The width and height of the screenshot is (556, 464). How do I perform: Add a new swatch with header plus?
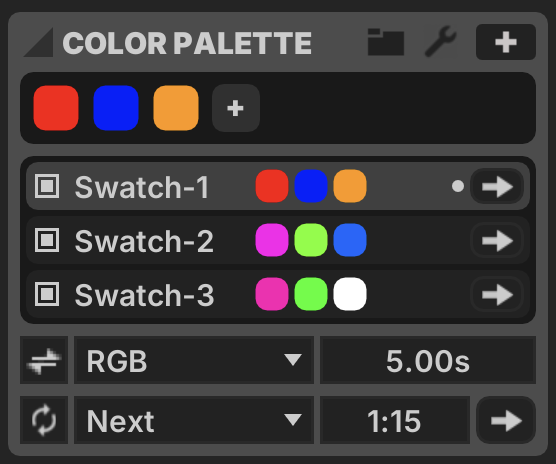[506, 42]
